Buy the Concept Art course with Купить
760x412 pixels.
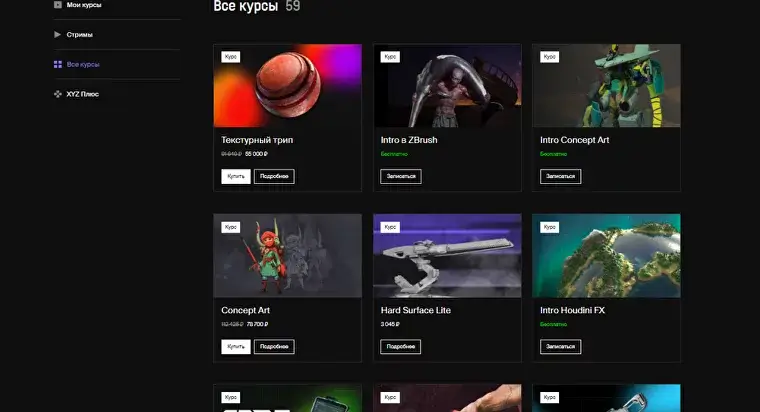(236, 346)
